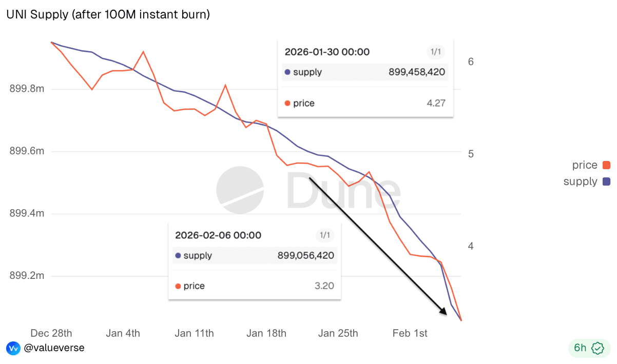The width and height of the screenshot is (617, 364).
Task: Click the UNI Supply chart title
Action: (108, 15)
